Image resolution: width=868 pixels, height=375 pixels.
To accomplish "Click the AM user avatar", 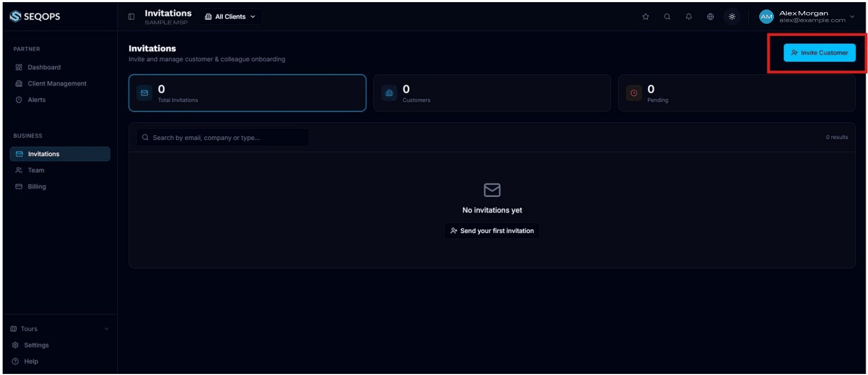I will pyautogui.click(x=767, y=17).
